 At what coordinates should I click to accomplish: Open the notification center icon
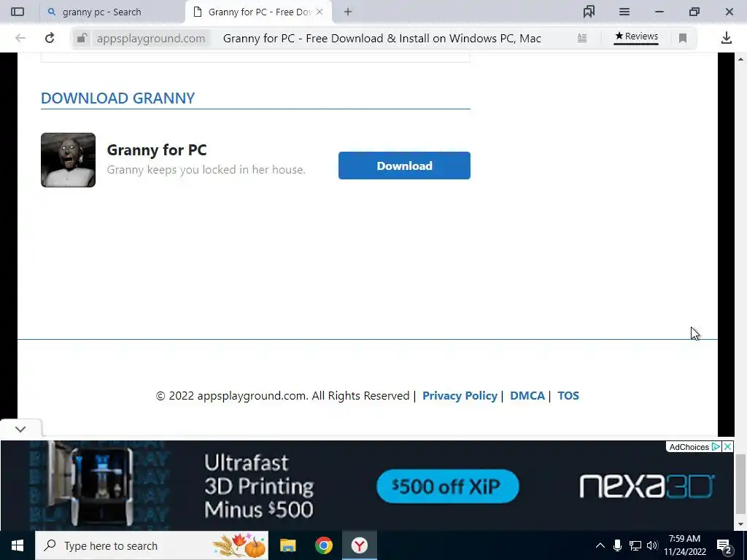point(724,545)
